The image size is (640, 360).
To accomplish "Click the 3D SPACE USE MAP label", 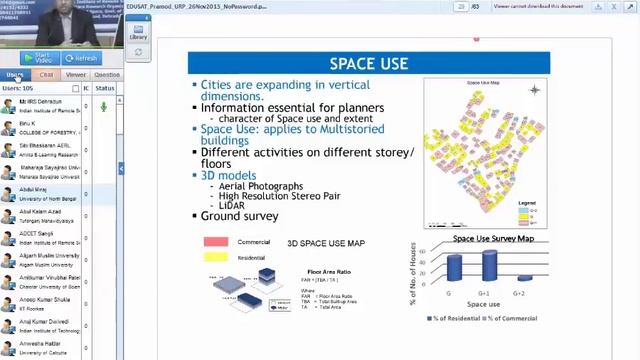I will point(326,243).
